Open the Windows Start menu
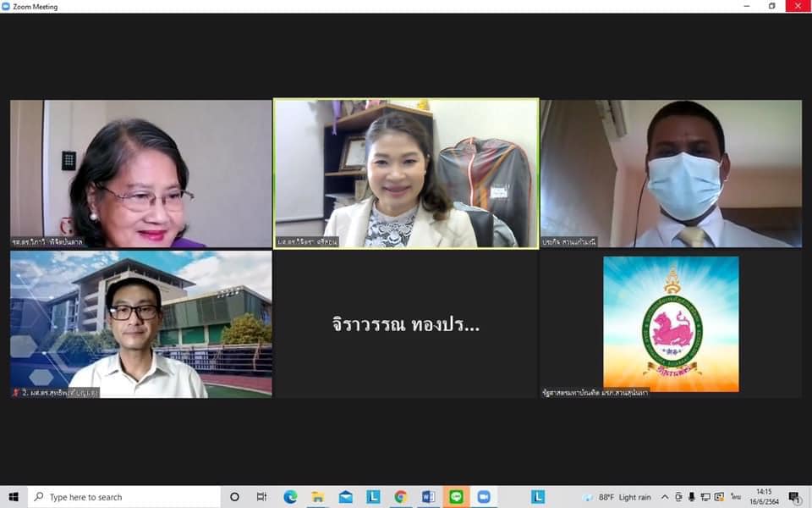The width and height of the screenshot is (812, 508). click(x=13, y=497)
